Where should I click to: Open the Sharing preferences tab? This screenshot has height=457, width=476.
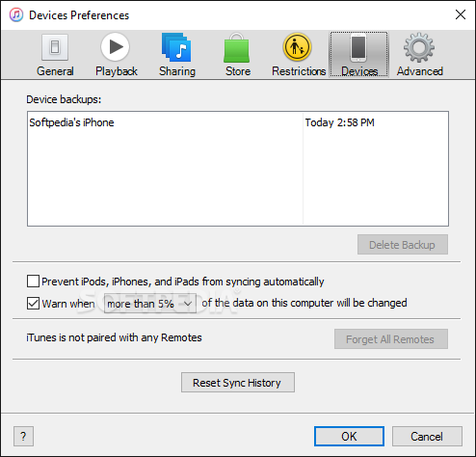(177, 55)
